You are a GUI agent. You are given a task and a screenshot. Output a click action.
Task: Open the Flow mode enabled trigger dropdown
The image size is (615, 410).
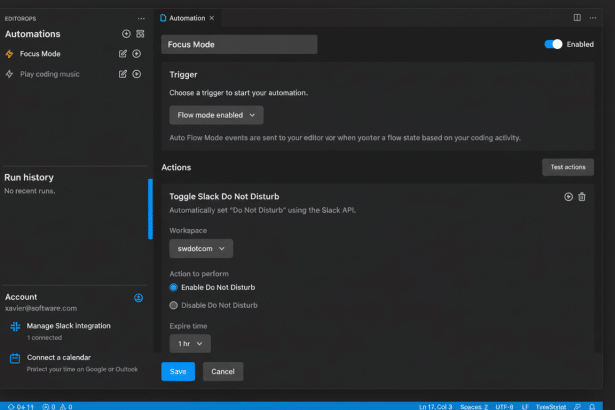(216, 115)
